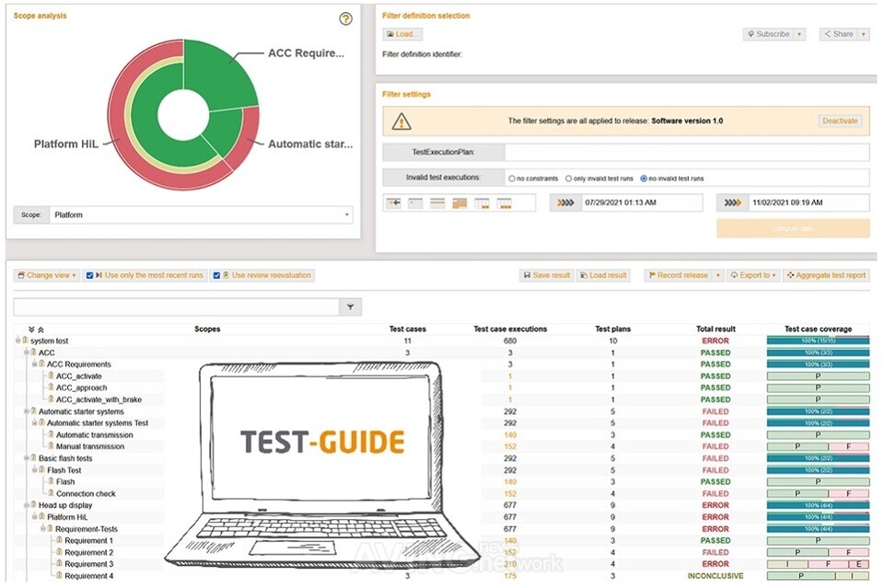
Task: Select 'only invalid test runs' radio button
Action: 568,179
